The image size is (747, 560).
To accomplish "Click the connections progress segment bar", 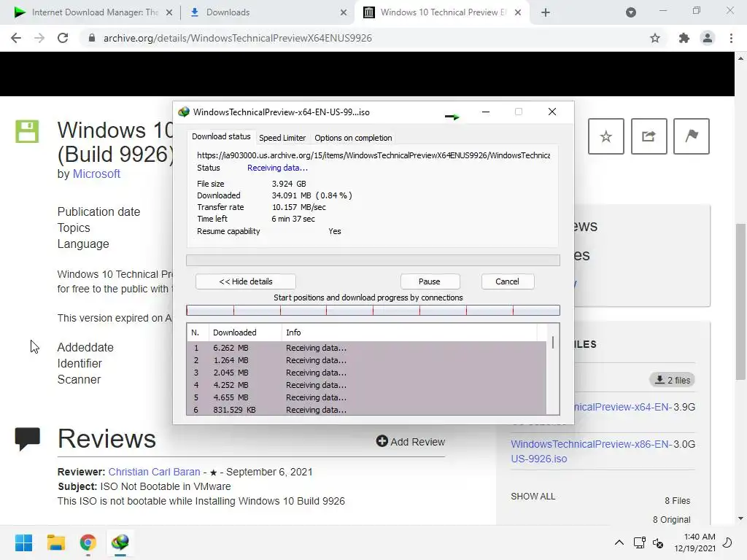I will tap(373, 311).
